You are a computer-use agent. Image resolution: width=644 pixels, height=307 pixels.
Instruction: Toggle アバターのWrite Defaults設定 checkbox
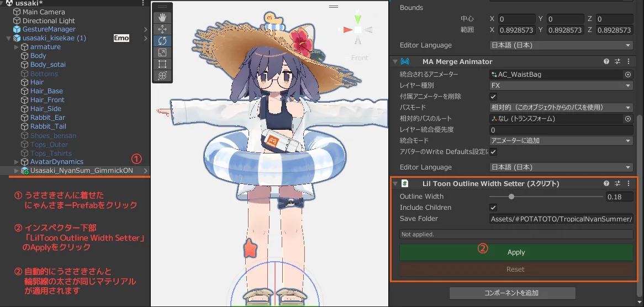[x=493, y=151]
